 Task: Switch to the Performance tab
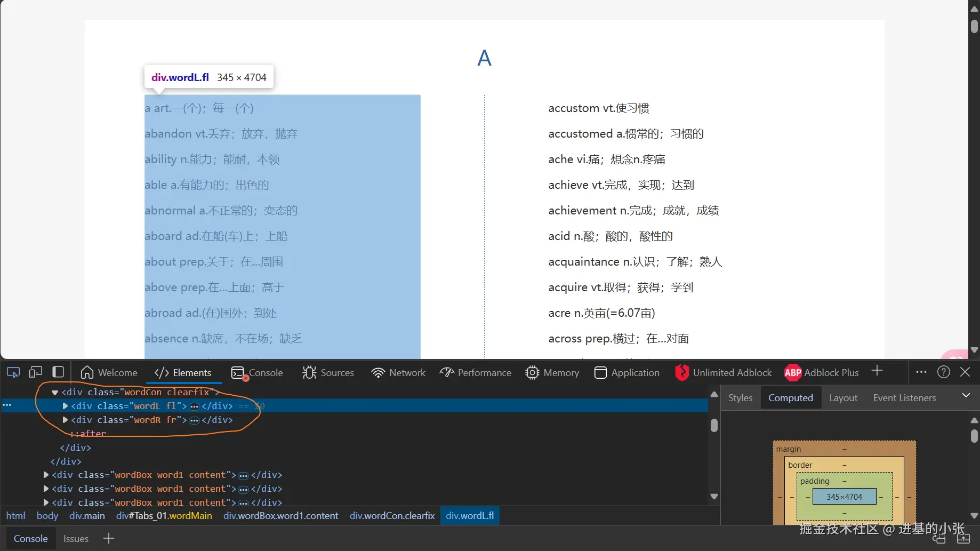point(476,373)
